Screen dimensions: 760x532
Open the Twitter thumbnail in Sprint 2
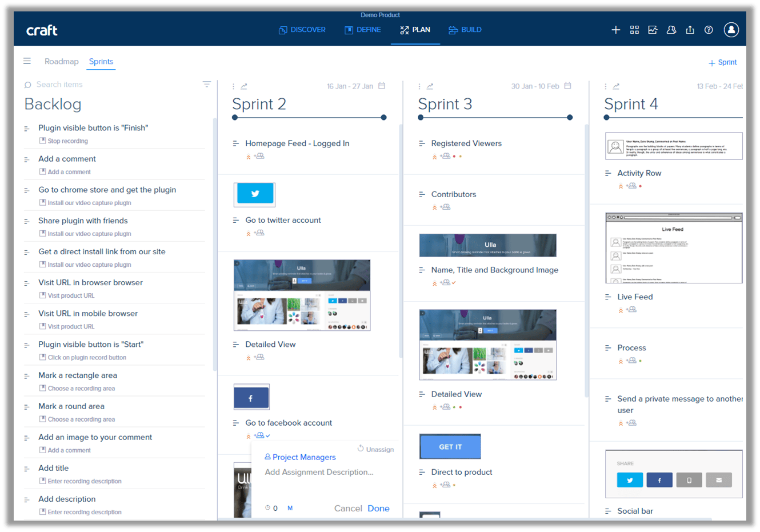(255, 194)
